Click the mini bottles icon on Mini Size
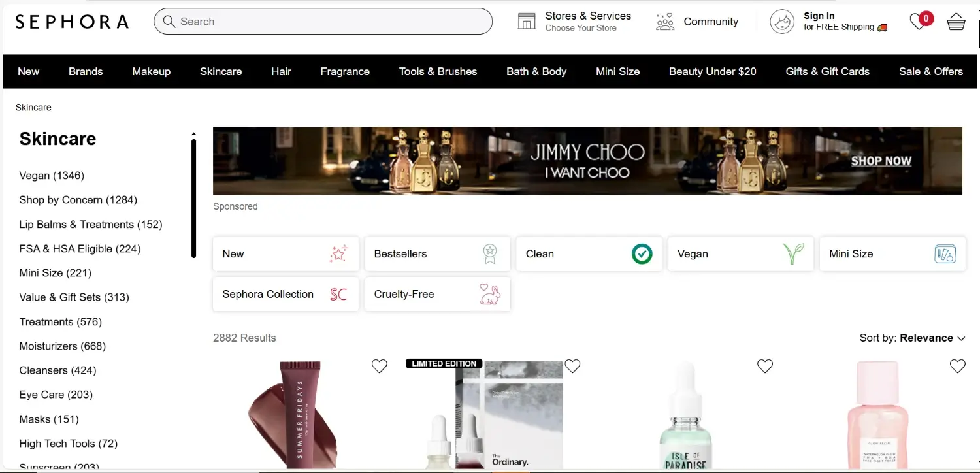980x473 pixels. click(945, 253)
